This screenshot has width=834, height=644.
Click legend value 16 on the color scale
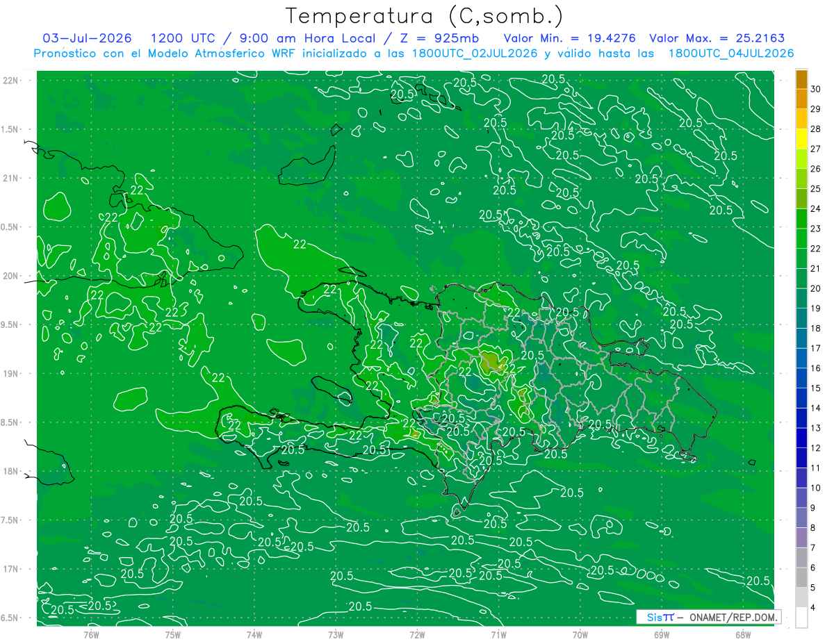[815, 368]
